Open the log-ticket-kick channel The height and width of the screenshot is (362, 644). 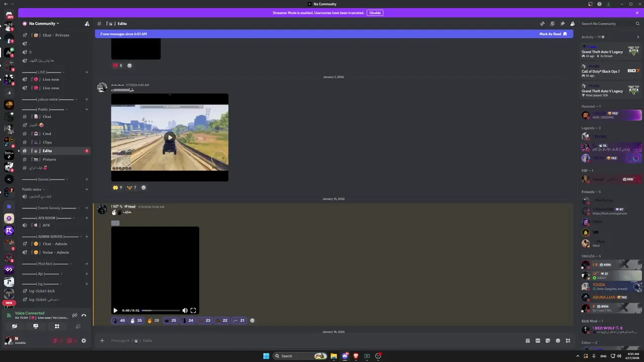point(55,291)
